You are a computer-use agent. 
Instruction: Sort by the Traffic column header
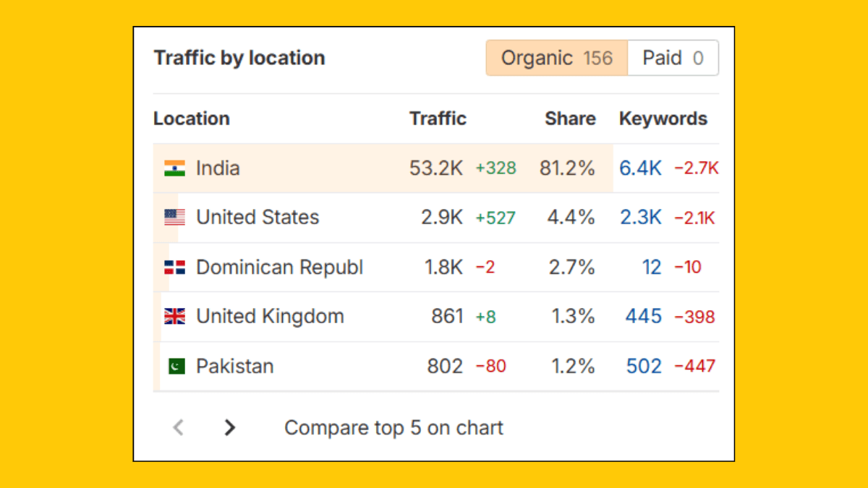click(x=438, y=118)
